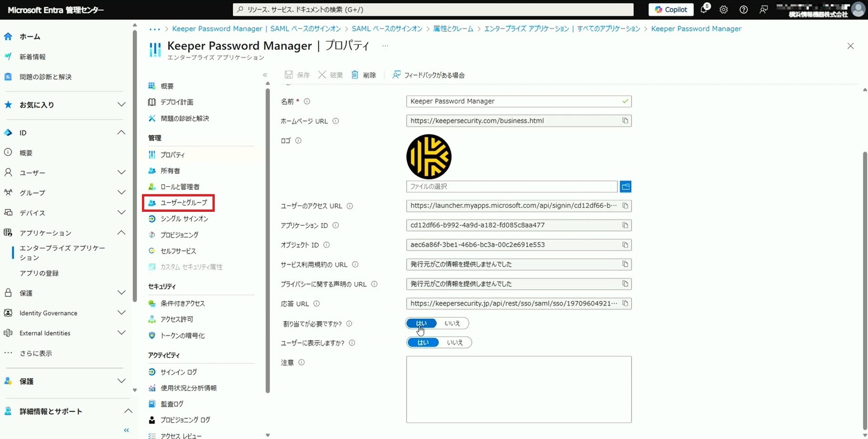Open シングル サインオン menu item
This screenshot has height=439, width=868.
tap(184, 219)
